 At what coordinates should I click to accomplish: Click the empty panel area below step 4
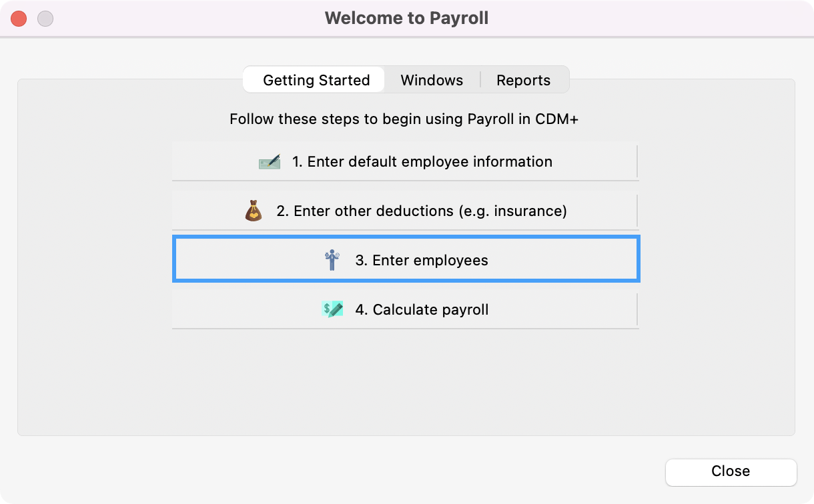click(406, 381)
